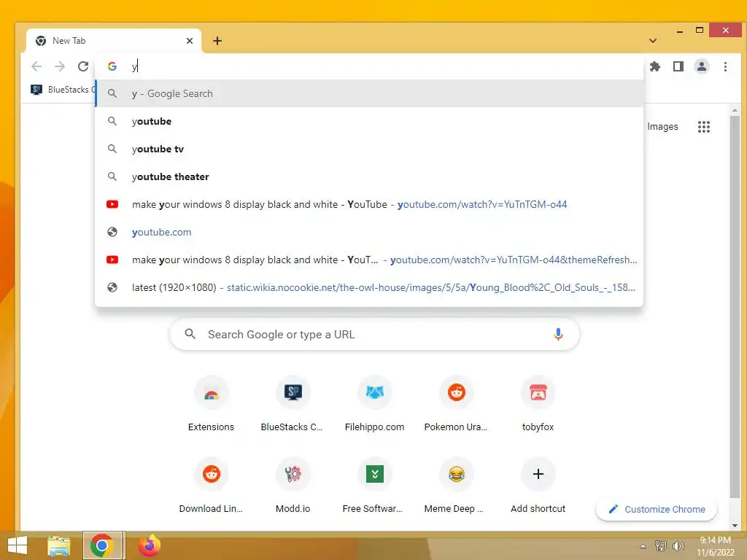Close the New Tab tab
Screen dimensions: 747x560
pos(190,41)
